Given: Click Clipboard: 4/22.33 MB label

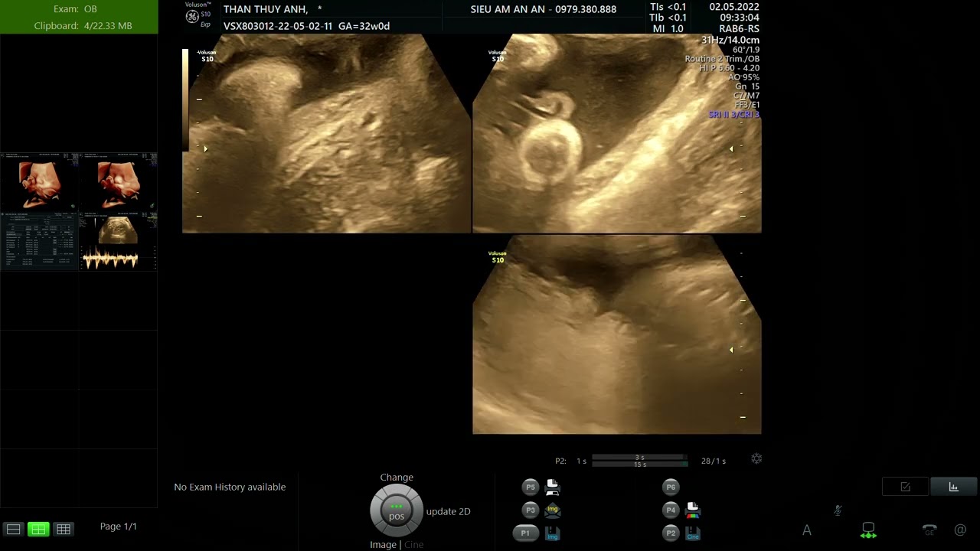Looking at the screenshot, I should tap(83, 26).
